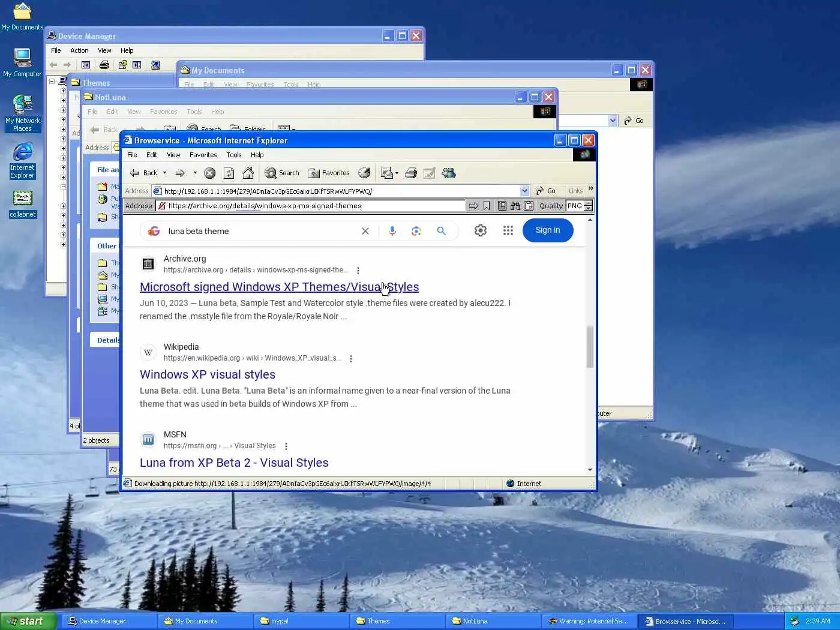Print the page using IE printer icon
Screen dimensions: 840x630
[411, 173]
